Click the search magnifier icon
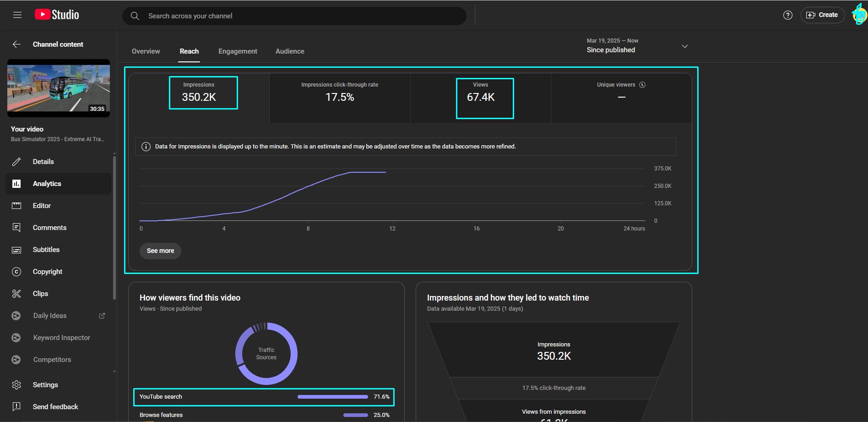This screenshot has height=422, width=868. coord(135,16)
